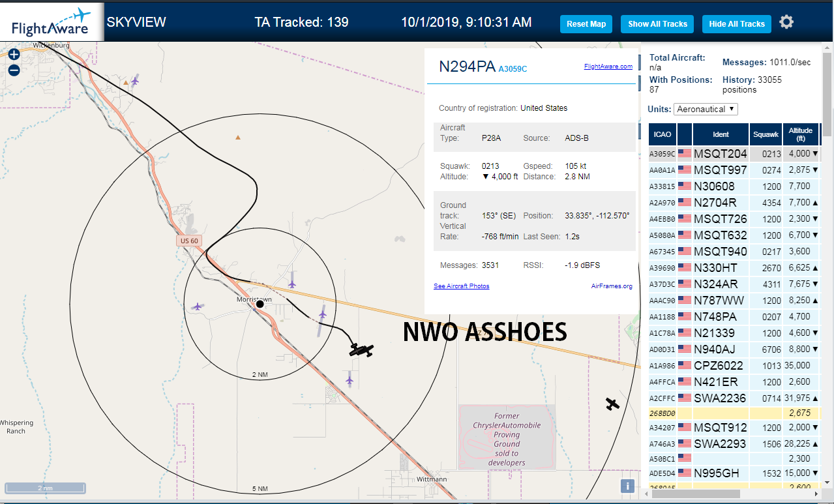This screenshot has height=504, width=834.
Task: Select the N21339 aircraft row
Action: click(734, 333)
